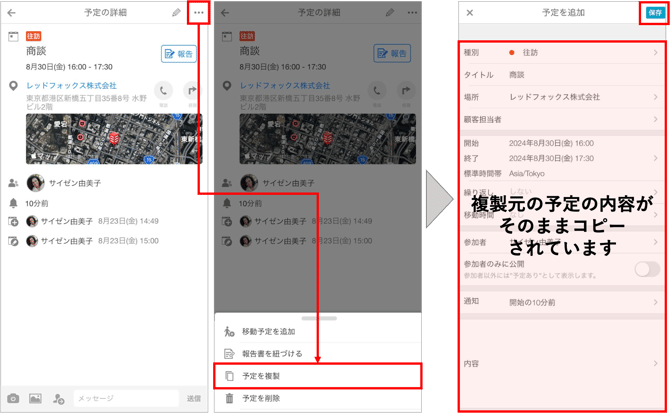The image size is (670, 413).
Task: Choose 予定を削除 in the bottom menu
Action: pos(317,398)
